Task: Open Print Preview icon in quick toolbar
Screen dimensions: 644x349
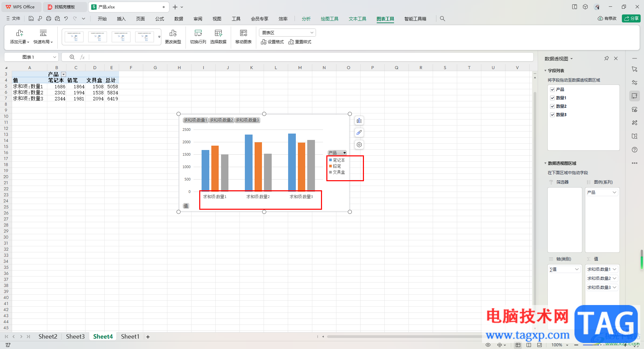Action: 57,19
